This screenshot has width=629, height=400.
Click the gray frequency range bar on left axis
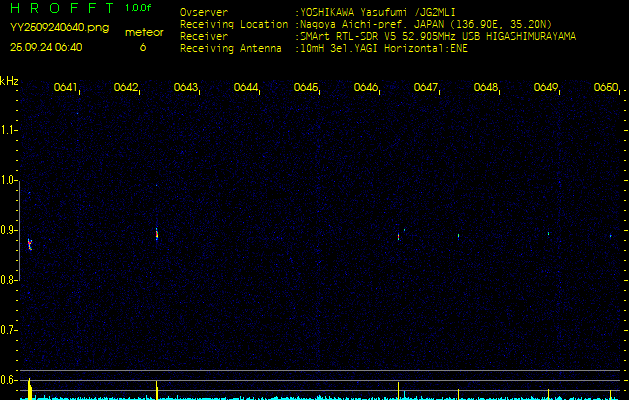[19, 230]
